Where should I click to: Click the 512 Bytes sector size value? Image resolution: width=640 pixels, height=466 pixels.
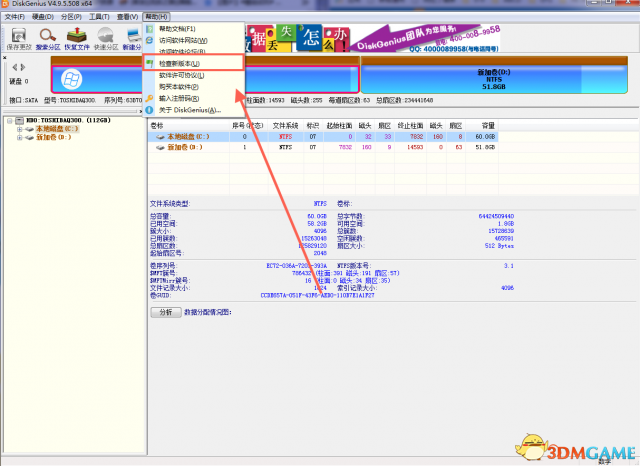tap(499, 246)
